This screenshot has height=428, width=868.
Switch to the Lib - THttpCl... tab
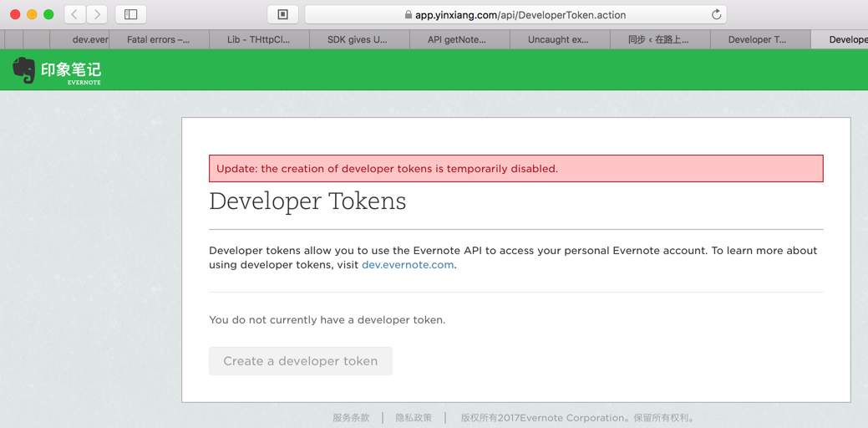260,40
